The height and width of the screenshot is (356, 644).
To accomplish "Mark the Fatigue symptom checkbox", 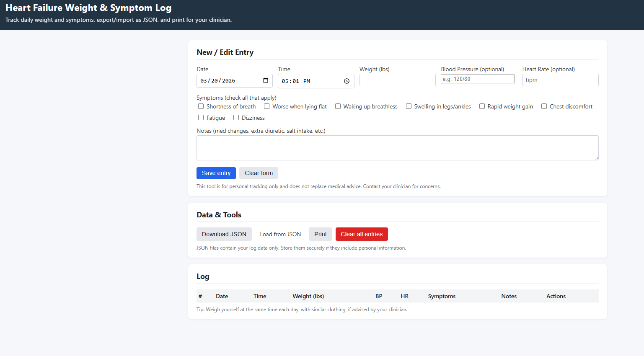I will 201,118.
